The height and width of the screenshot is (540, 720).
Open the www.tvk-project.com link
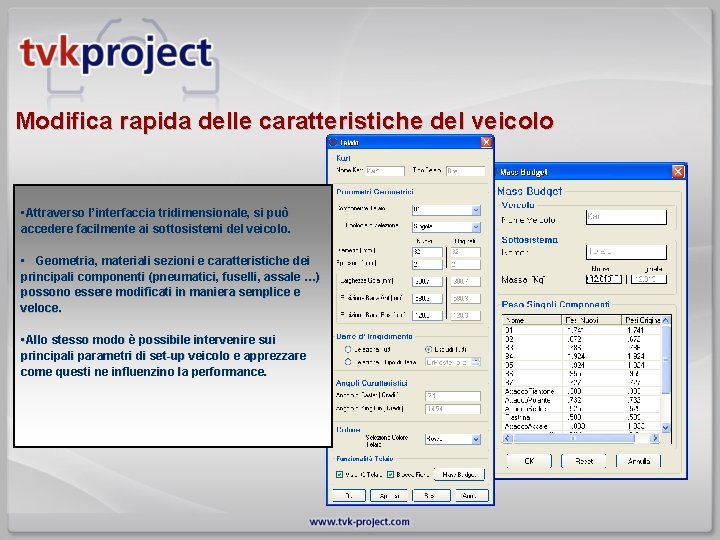tap(360, 522)
